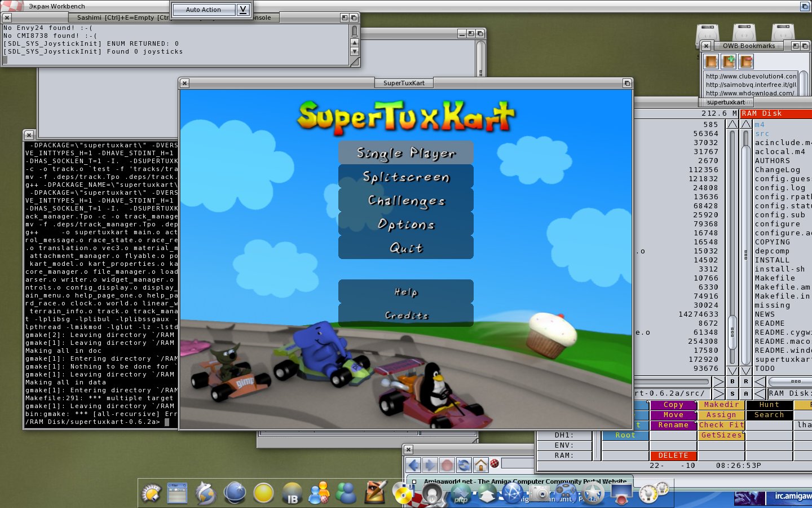Screen dimensions: 812x508
Task: Click the red DELETE button
Action: coord(673,456)
